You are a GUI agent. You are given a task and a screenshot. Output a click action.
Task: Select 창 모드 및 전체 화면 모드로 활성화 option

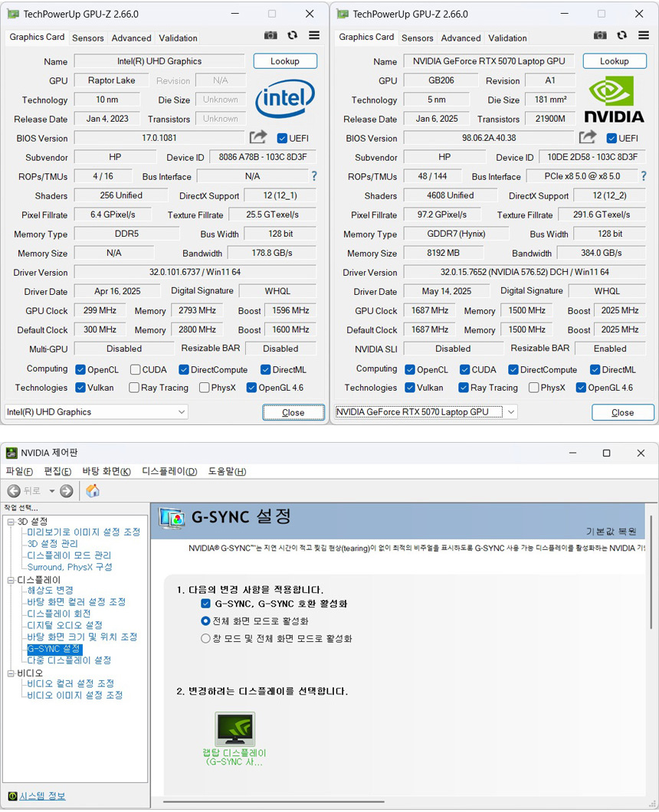coord(205,638)
